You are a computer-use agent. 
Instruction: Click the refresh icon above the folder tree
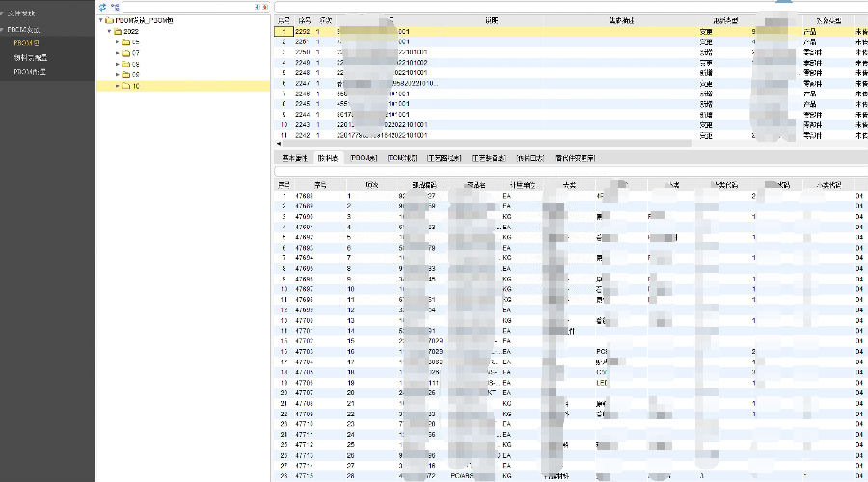pyautogui.click(x=102, y=7)
